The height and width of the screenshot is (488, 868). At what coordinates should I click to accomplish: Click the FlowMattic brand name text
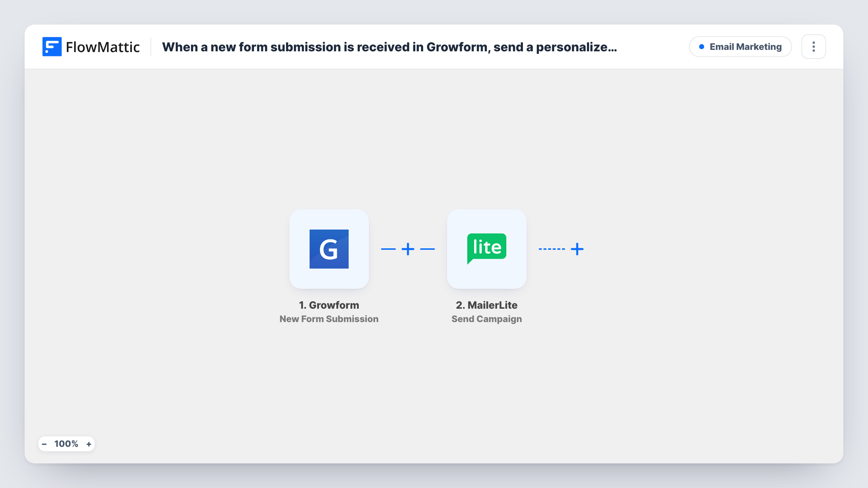pos(103,47)
